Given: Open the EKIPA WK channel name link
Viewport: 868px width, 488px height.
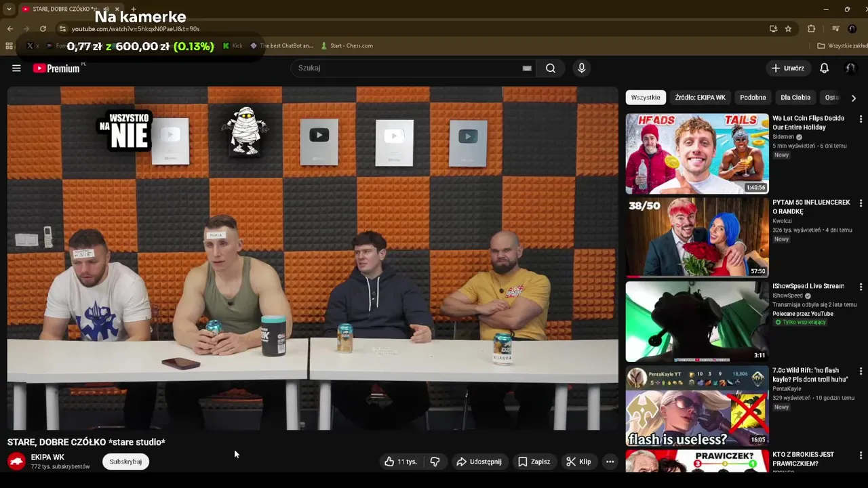Looking at the screenshot, I should pos(47,457).
